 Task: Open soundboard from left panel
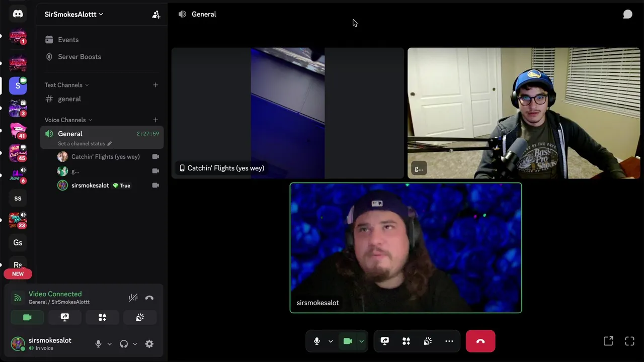pos(140,317)
